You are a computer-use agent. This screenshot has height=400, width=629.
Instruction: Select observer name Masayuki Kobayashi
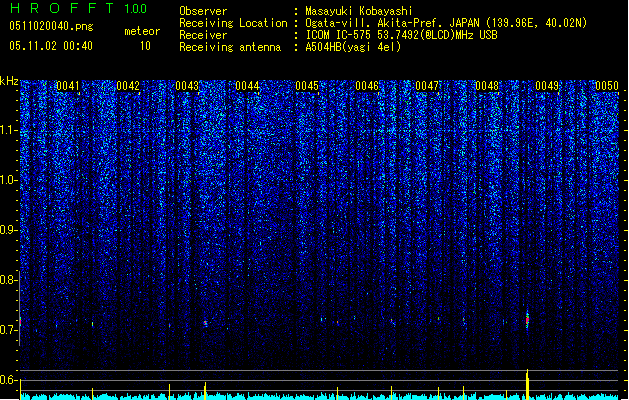[x=359, y=11]
